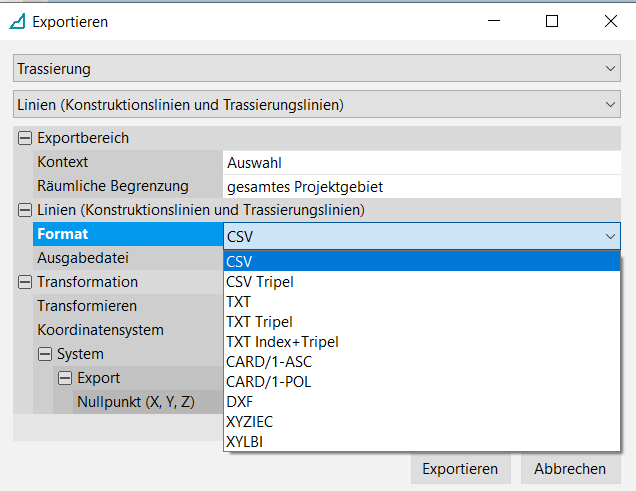The image size is (636, 491).
Task: Open the Trassierung dropdown
Action: [x=317, y=69]
